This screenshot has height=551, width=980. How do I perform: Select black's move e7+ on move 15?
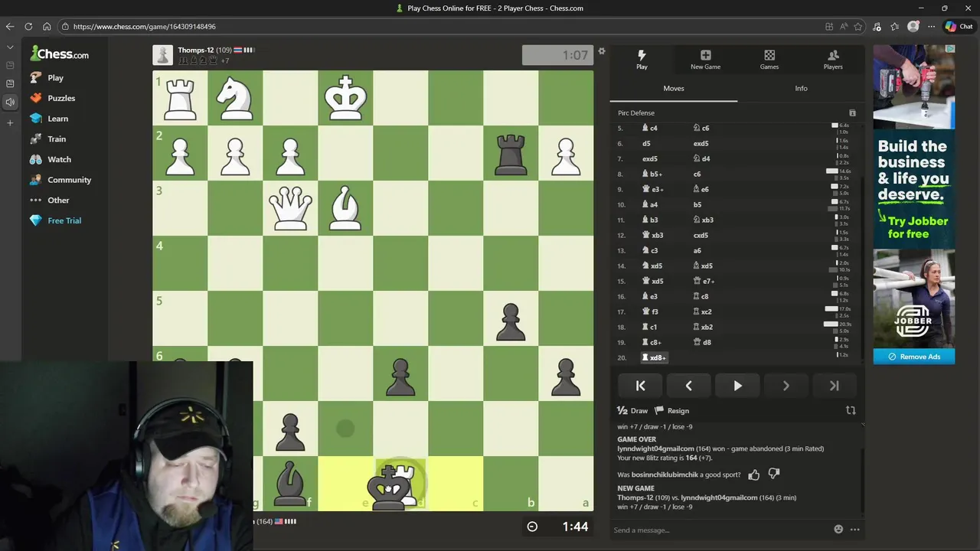click(x=704, y=281)
